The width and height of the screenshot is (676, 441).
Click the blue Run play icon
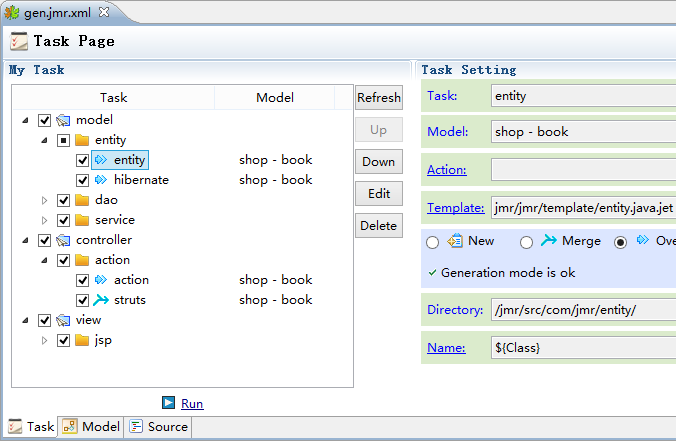[169, 403]
